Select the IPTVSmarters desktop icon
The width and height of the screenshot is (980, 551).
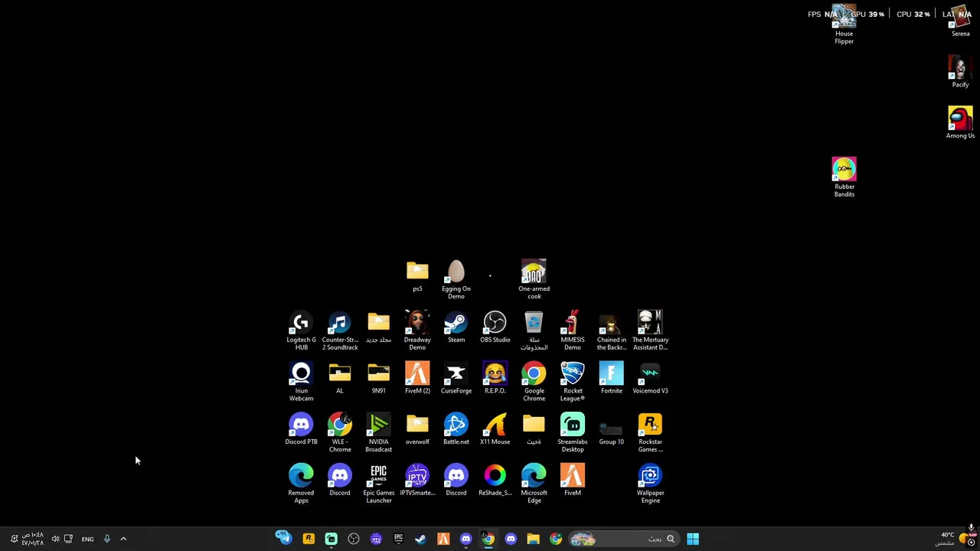(x=417, y=481)
